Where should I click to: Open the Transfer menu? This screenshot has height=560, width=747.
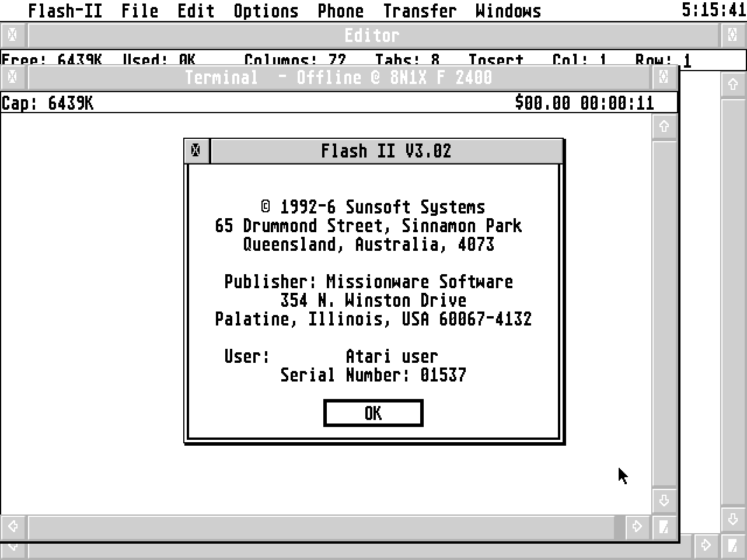tap(420, 10)
